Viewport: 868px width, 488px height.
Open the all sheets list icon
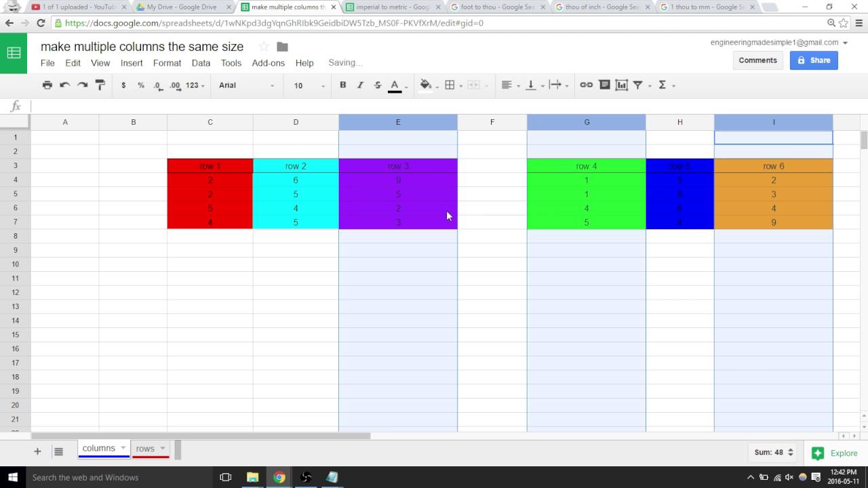point(58,451)
